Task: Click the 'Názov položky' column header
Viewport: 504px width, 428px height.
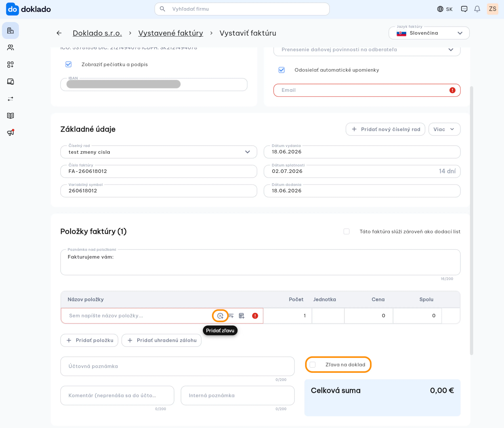Action: coord(86,299)
